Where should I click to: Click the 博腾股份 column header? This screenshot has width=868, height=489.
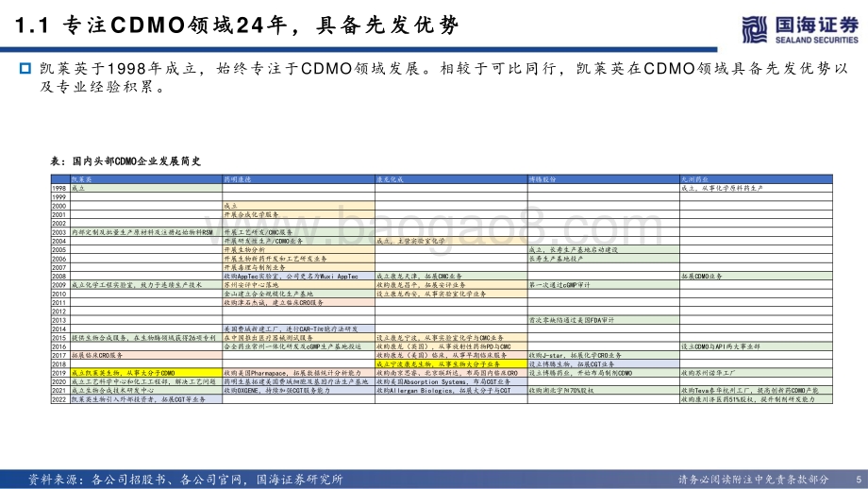pos(604,179)
